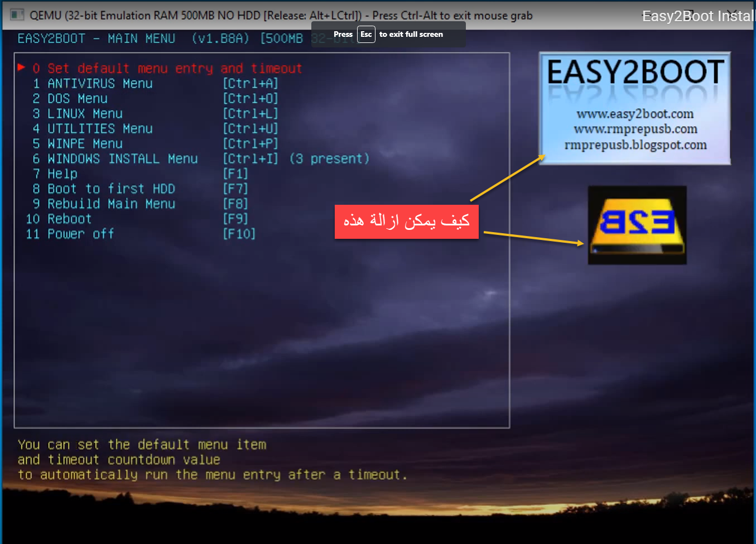
Task: Choose the WINDOWS INSTALL Menu entry
Action: [115, 159]
